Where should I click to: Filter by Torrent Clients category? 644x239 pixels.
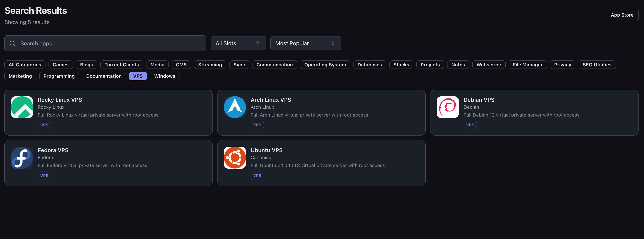[122, 65]
